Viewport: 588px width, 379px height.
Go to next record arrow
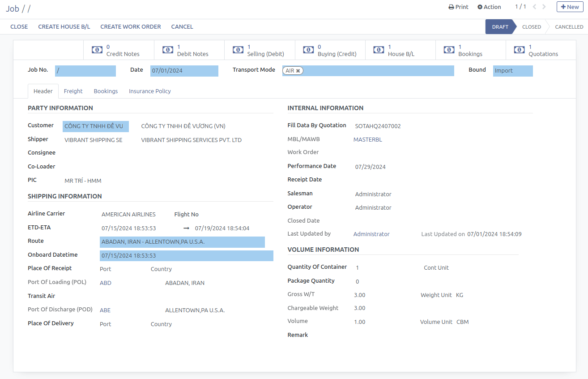pyautogui.click(x=544, y=7)
